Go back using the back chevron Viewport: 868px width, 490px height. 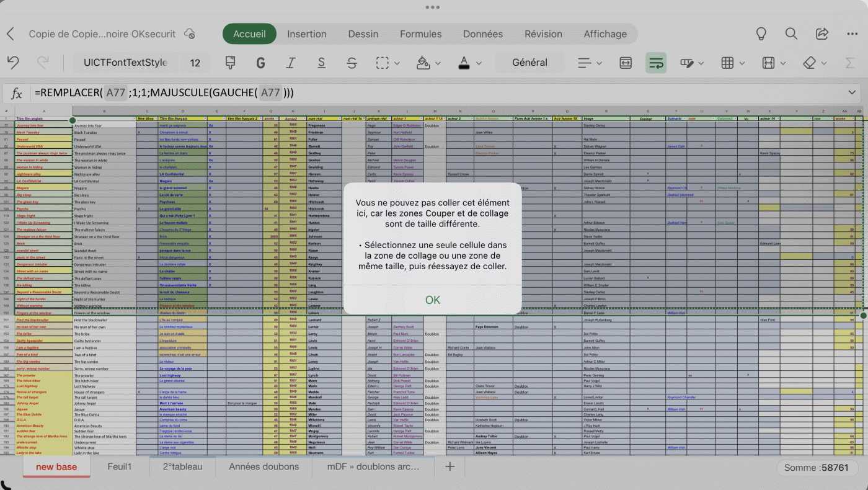point(10,34)
